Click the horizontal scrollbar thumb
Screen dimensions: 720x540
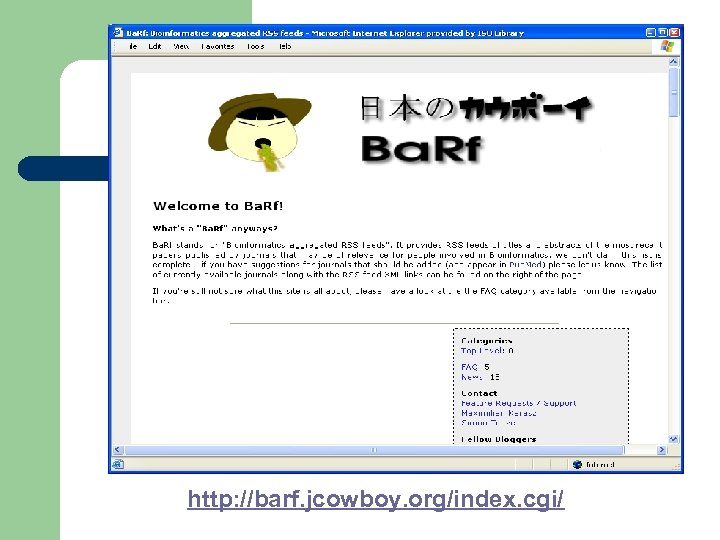(374, 450)
